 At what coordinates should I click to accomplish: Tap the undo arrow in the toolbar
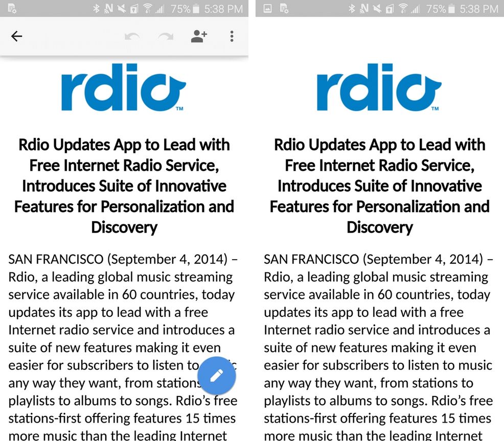132,37
